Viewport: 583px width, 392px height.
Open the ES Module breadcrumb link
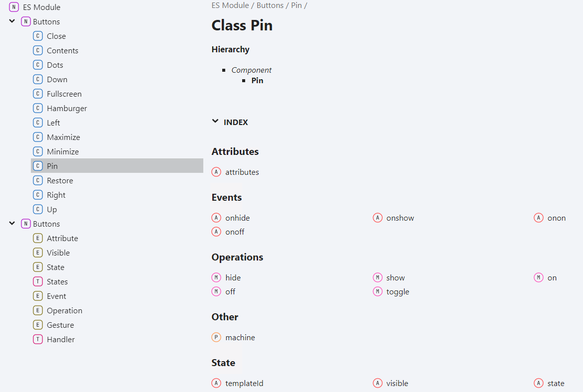click(x=230, y=5)
